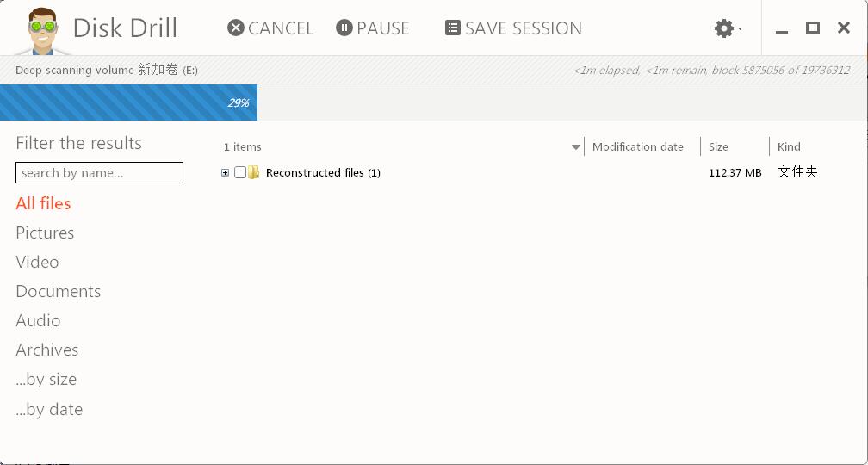Filter results by Video
The height and width of the screenshot is (465, 868).
[x=37, y=263]
